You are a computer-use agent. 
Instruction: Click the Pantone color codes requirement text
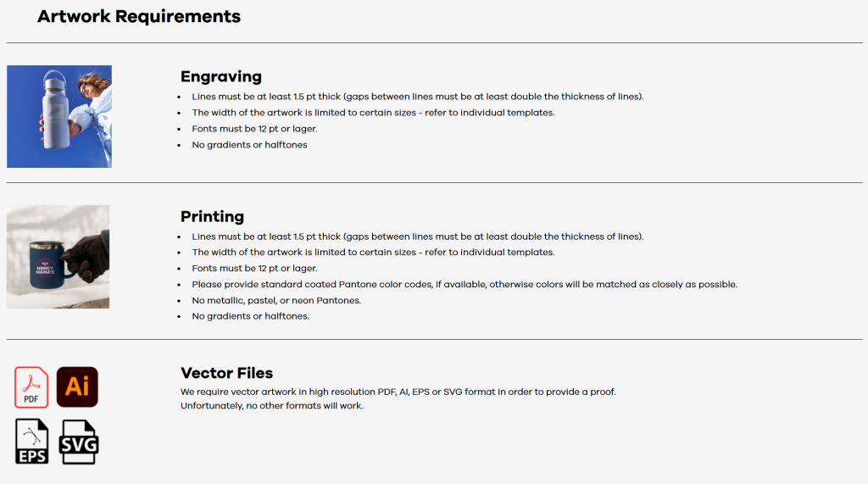pos(464,285)
